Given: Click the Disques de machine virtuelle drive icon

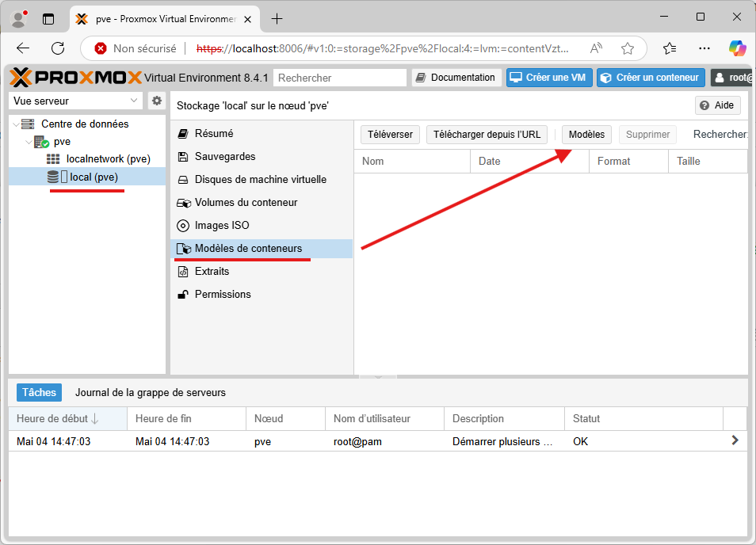Looking at the screenshot, I should tap(183, 180).
